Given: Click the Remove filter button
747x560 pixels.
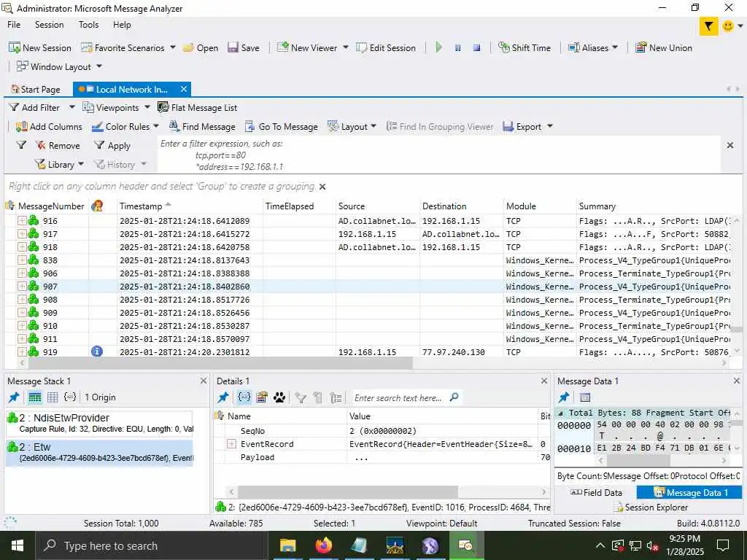Looking at the screenshot, I should pyautogui.click(x=58, y=146).
